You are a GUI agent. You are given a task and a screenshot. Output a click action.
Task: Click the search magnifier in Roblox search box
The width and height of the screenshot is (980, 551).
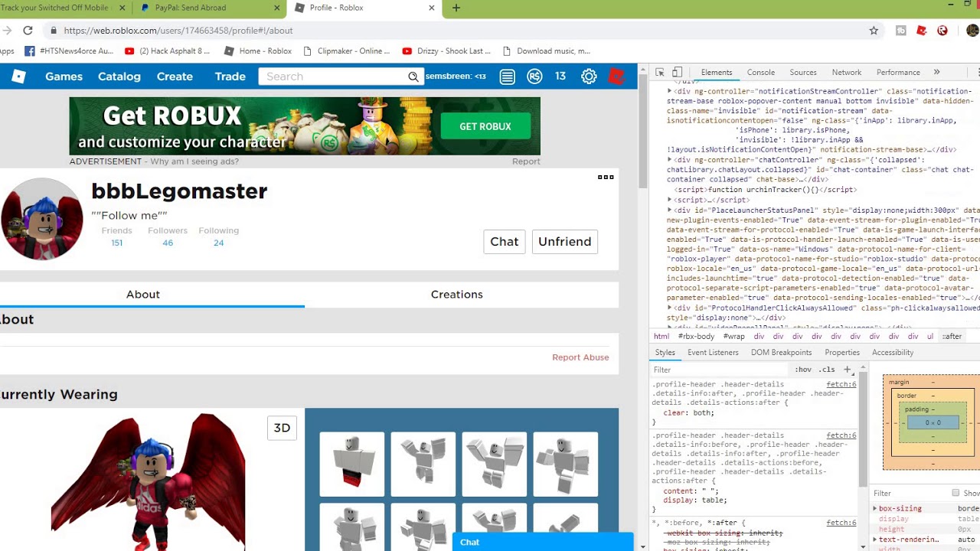coord(413,77)
